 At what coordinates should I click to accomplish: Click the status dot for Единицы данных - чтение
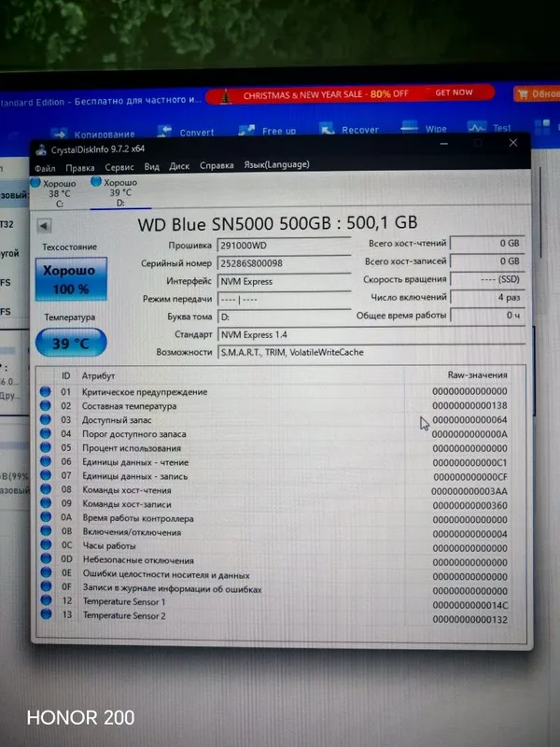(45, 461)
